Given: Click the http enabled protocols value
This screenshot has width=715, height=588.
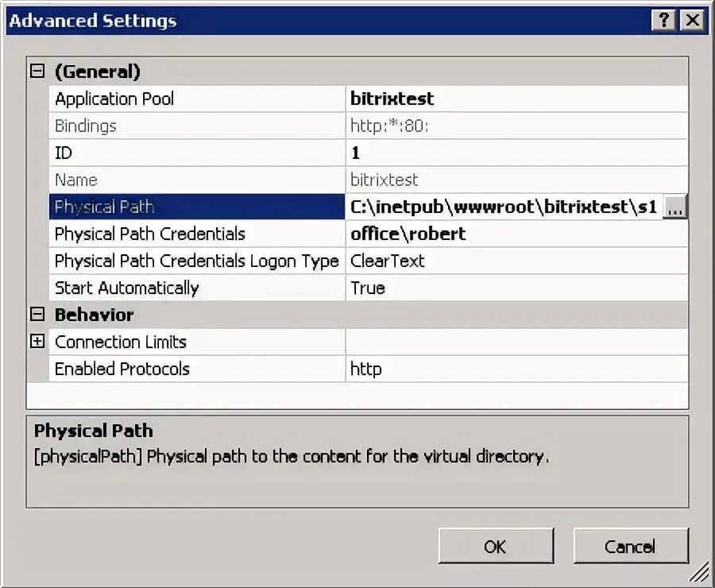Looking at the screenshot, I should pyautogui.click(x=365, y=369).
